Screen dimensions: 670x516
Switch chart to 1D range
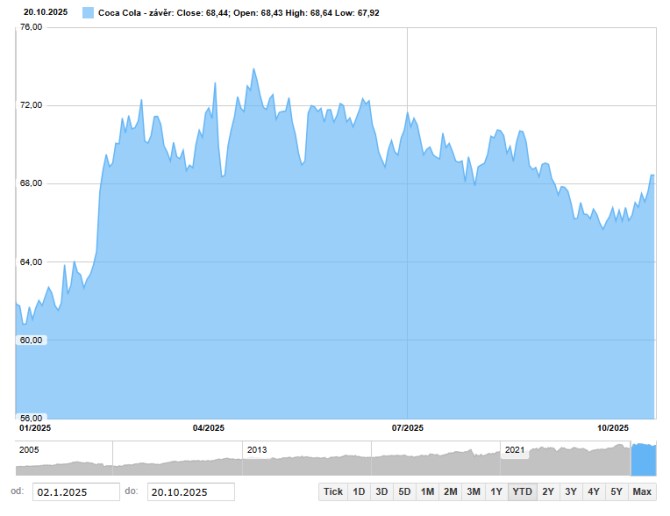358,491
